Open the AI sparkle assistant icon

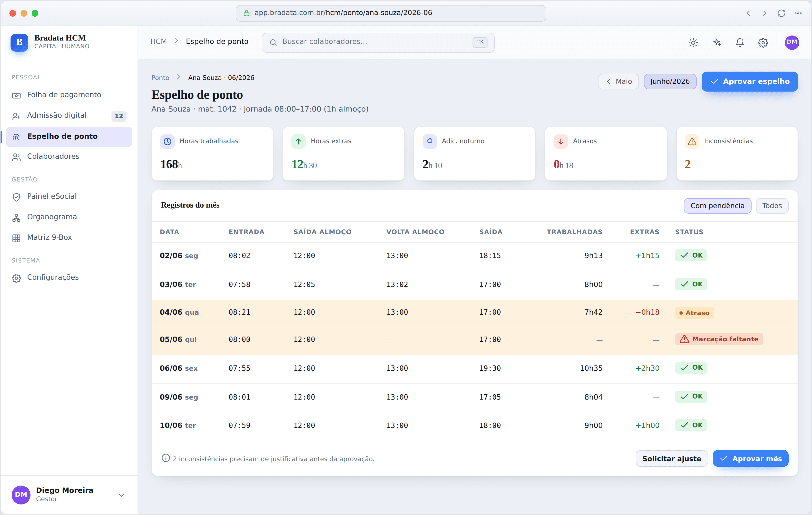[717, 42]
